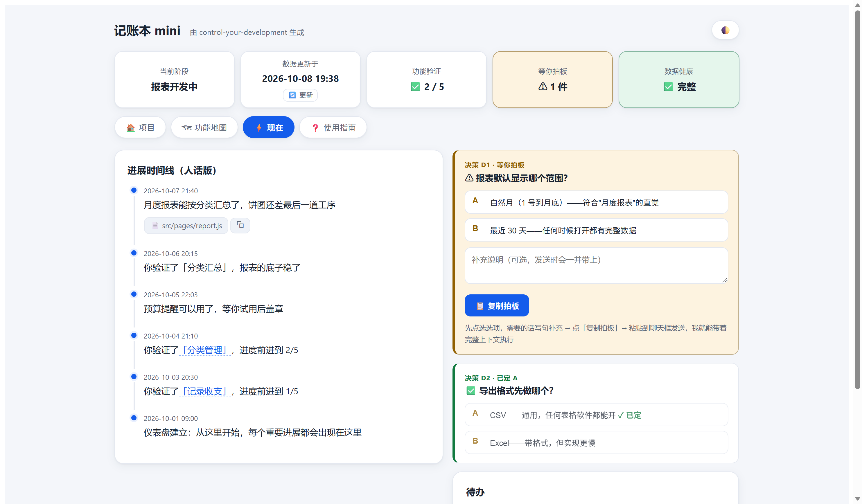862x504 pixels.
Task: Click the clipboard icon on 复制拍板 button
Action: click(x=480, y=306)
